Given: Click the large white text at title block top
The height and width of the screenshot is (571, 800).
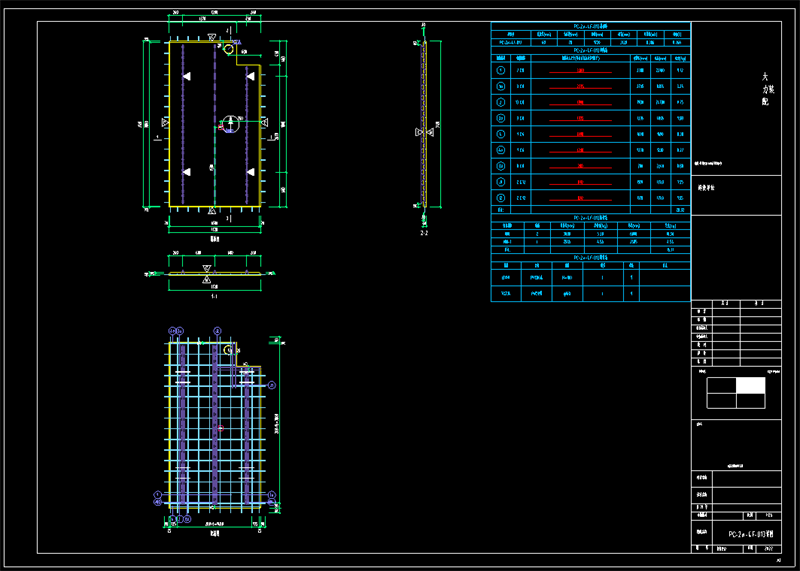Looking at the screenshot, I should coord(767,89).
